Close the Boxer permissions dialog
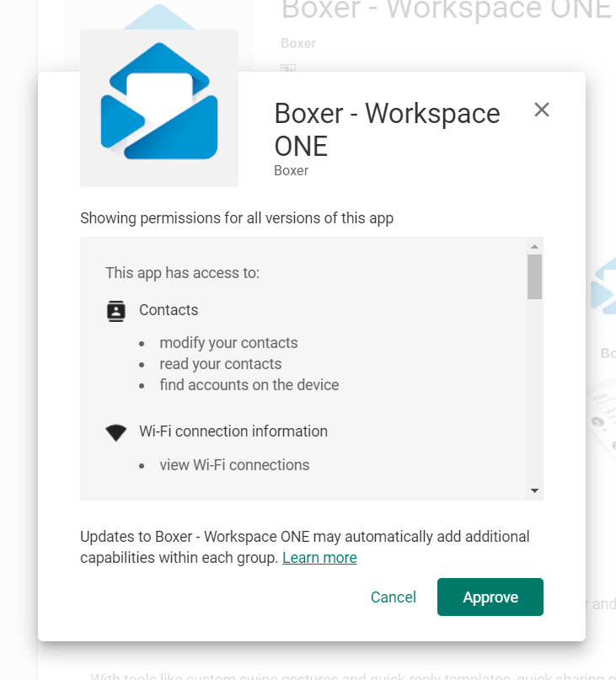 tap(541, 110)
